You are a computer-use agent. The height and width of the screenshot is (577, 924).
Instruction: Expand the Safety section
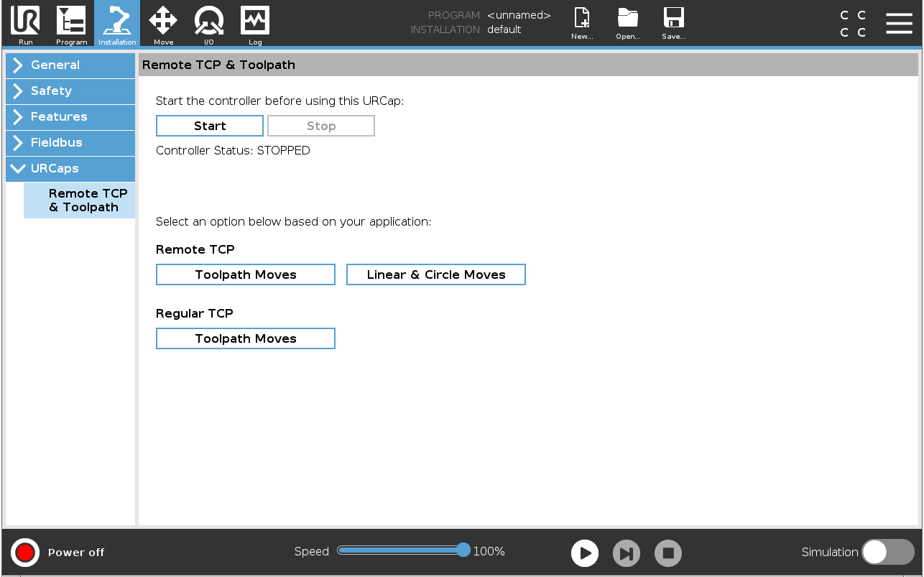tap(70, 91)
